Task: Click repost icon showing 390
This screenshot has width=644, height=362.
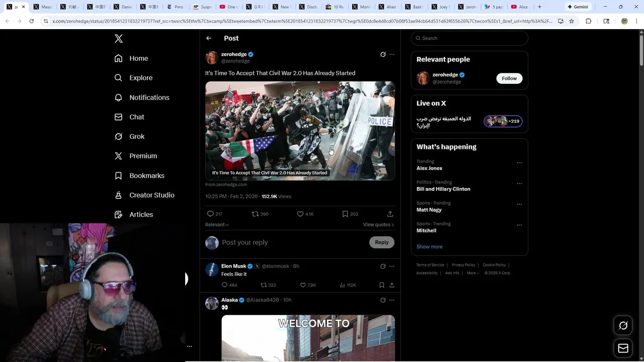Action: 255,214
